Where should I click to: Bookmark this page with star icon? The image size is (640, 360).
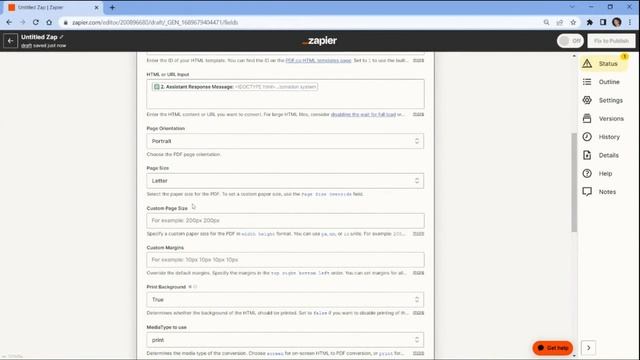(x=573, y=22)
